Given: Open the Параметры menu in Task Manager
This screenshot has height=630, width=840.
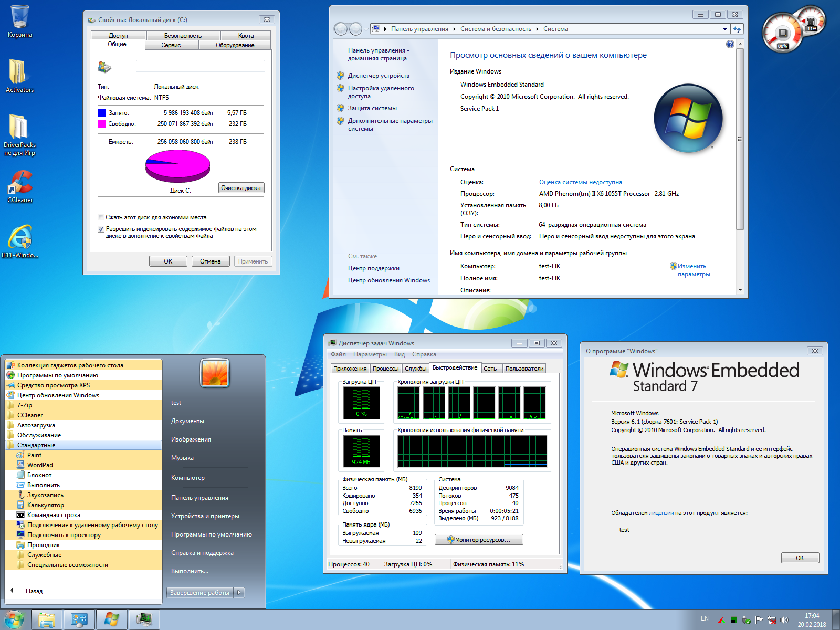Looking at the screenshot, I should 370,354.
